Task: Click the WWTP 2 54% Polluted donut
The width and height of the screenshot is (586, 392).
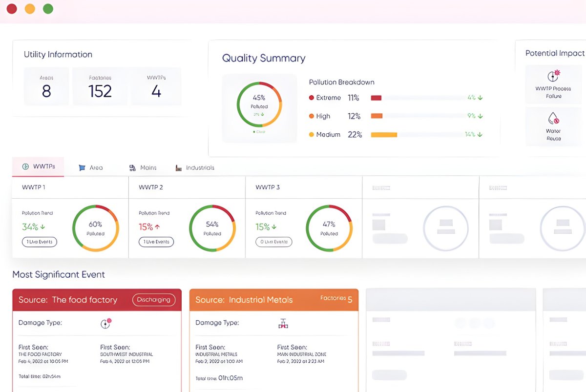Action: [x=212, y=228]
